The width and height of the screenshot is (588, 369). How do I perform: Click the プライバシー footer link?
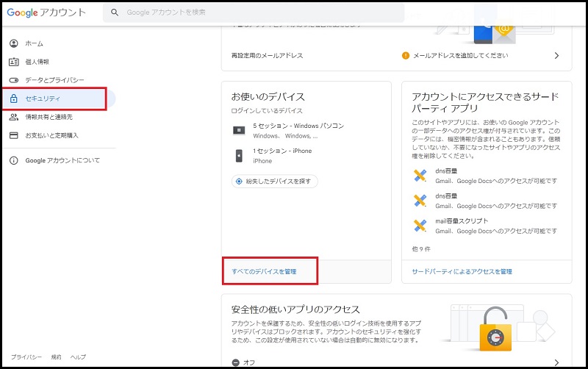26,357
